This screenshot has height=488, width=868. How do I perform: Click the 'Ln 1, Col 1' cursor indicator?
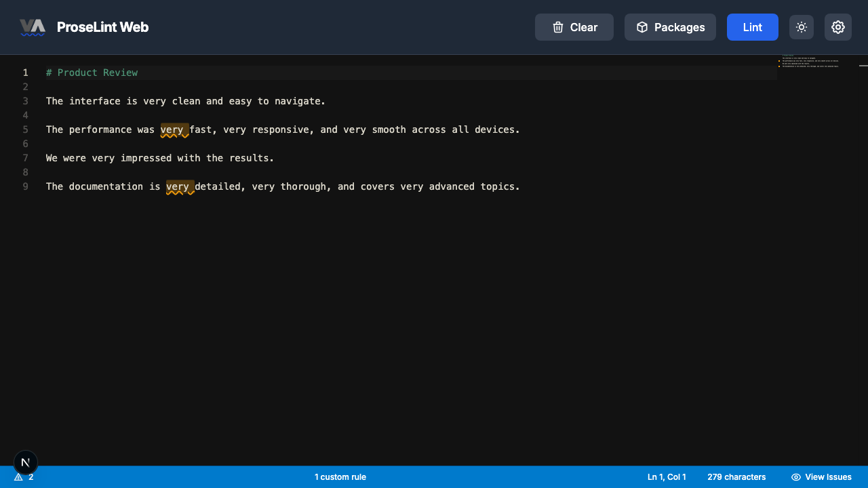click(x=667, y=477)
